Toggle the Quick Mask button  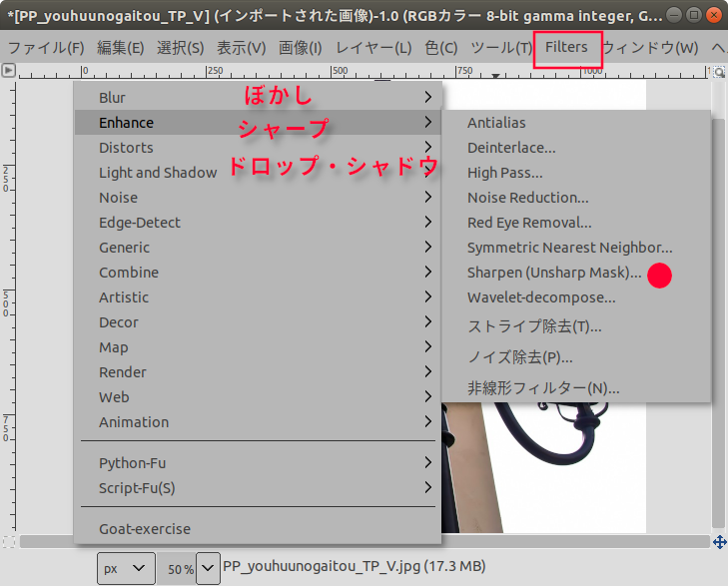(x=8, y=542)
